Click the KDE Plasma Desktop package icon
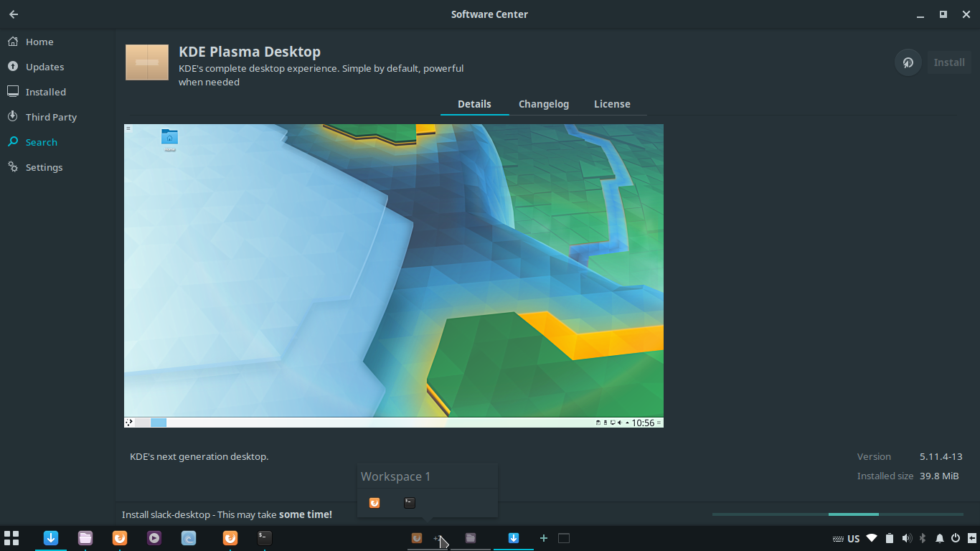 pyautogui.click(x=147, y=62)
